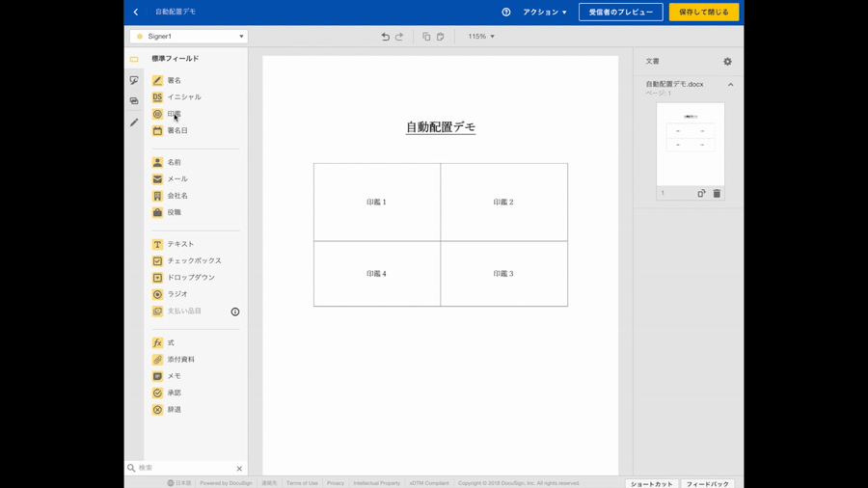Select the third sidebar panel icon
Image resolution: width=868 pixels, height=488 pixels.
[x=134, y=100]
